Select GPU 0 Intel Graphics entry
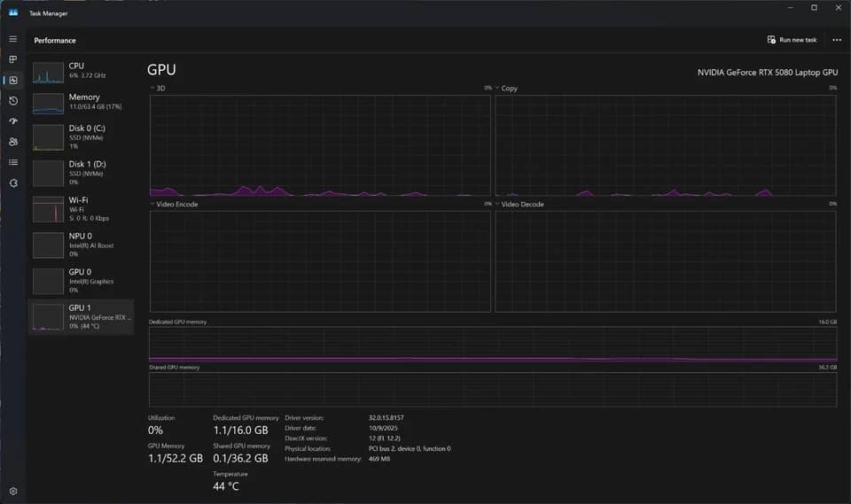This screenshot has width=851, height=504. 81,281
